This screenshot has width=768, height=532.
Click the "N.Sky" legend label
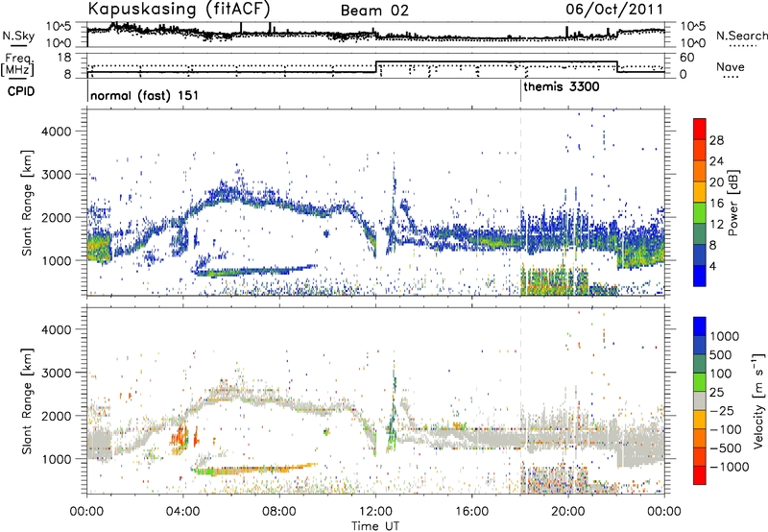click(x=18, y=36)
